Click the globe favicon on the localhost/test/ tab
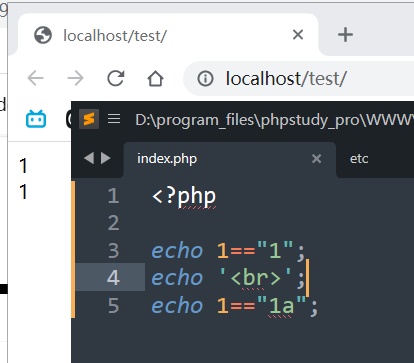414x363 pixels. click(x=43, y=35)
